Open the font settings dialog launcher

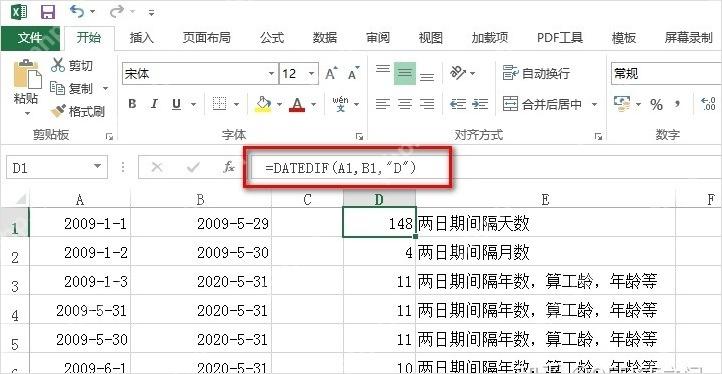point(359,136)
